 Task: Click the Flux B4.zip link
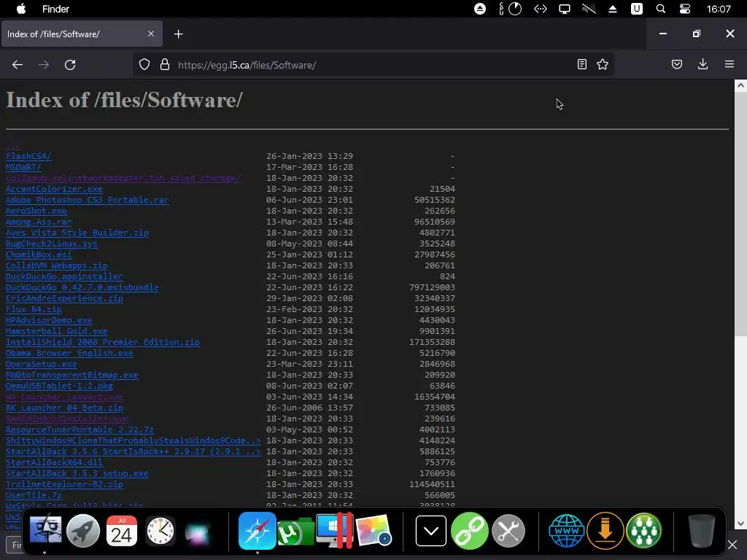[34, 309]
